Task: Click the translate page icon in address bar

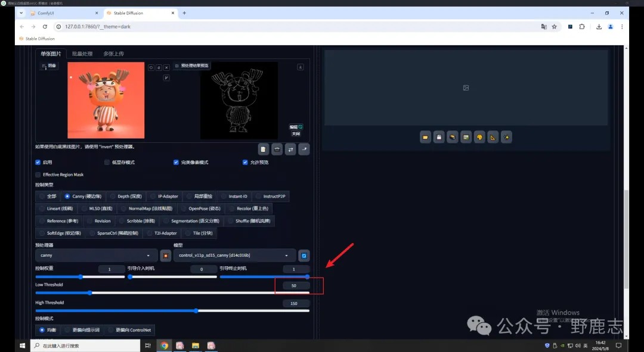Action: [544, 27]
